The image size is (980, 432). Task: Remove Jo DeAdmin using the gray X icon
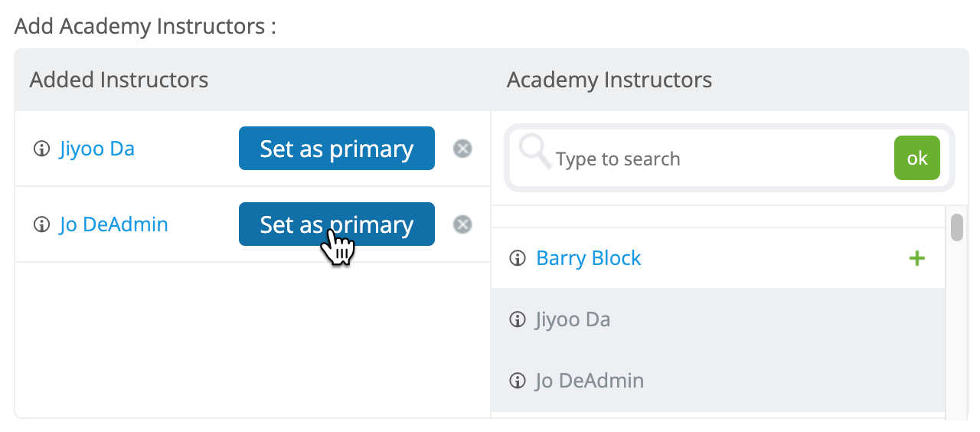coord(462,224)
